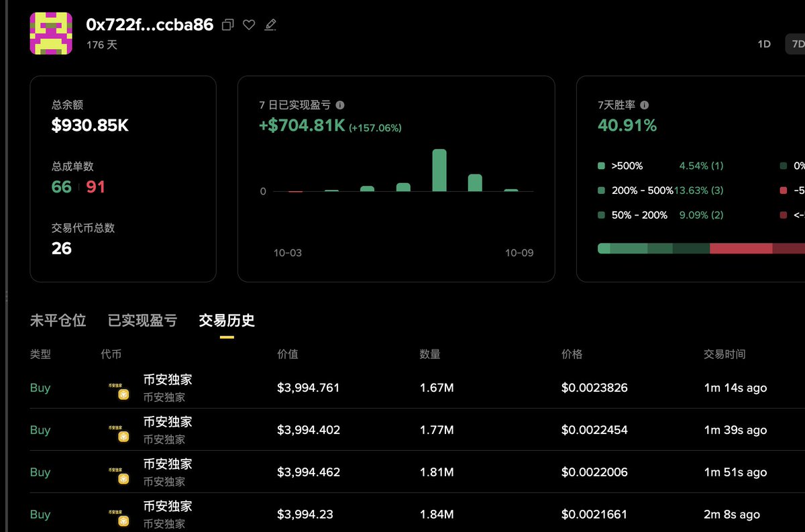805x532 pixels.
Task: Open the first Buy transaction
Action: pos(402,387)
